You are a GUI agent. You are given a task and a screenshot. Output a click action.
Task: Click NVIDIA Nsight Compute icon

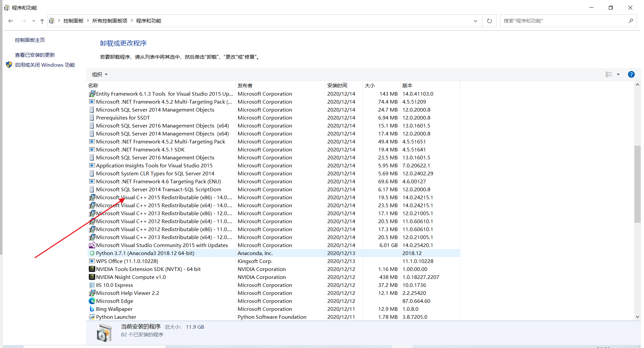[x=92, y=277]
